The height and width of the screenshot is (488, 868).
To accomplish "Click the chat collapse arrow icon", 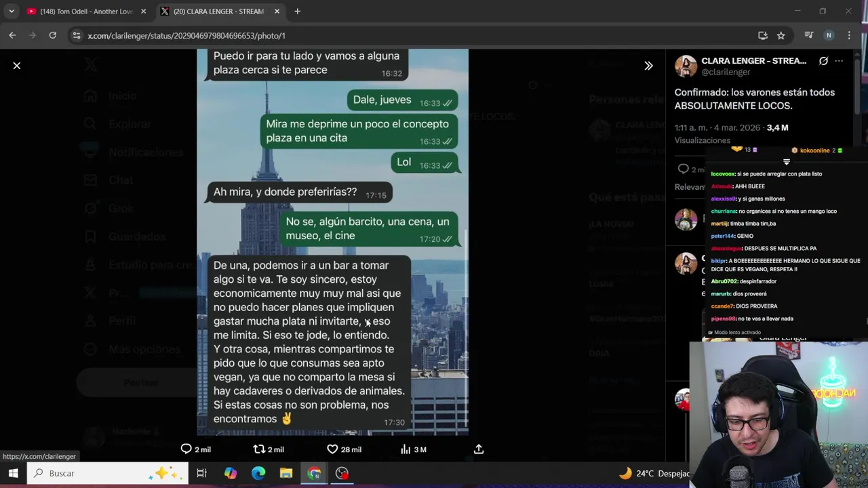I will [787, 162].
